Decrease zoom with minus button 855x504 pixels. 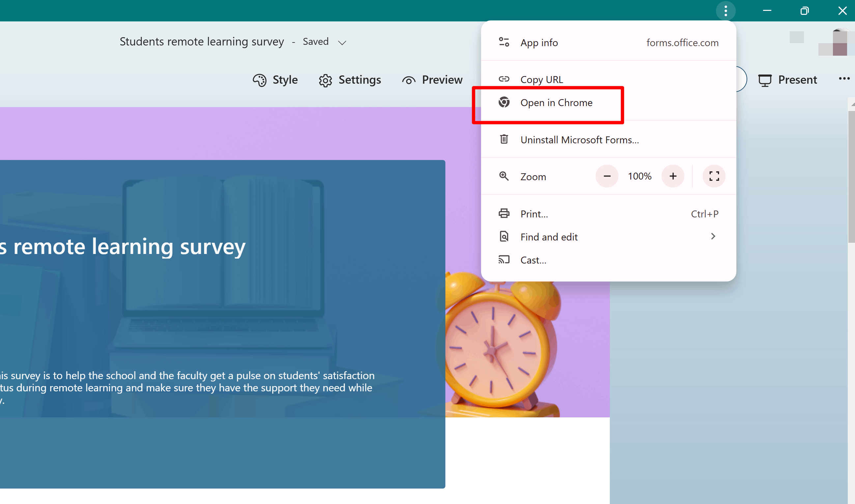(x=607, y=176)
